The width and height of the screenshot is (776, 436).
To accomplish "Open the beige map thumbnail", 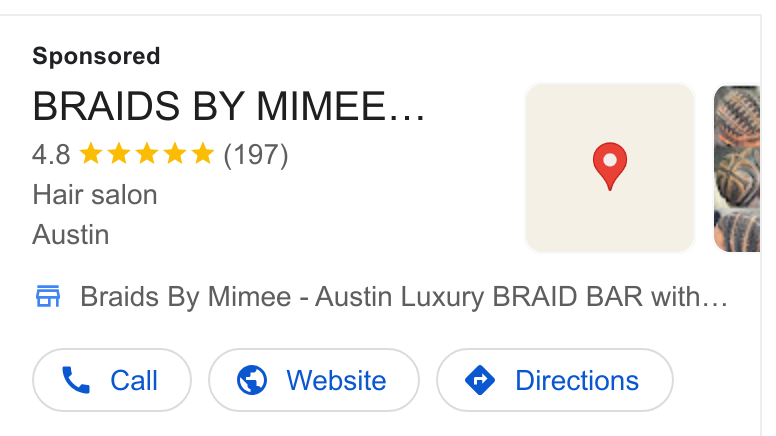I will tap(610, 168).
